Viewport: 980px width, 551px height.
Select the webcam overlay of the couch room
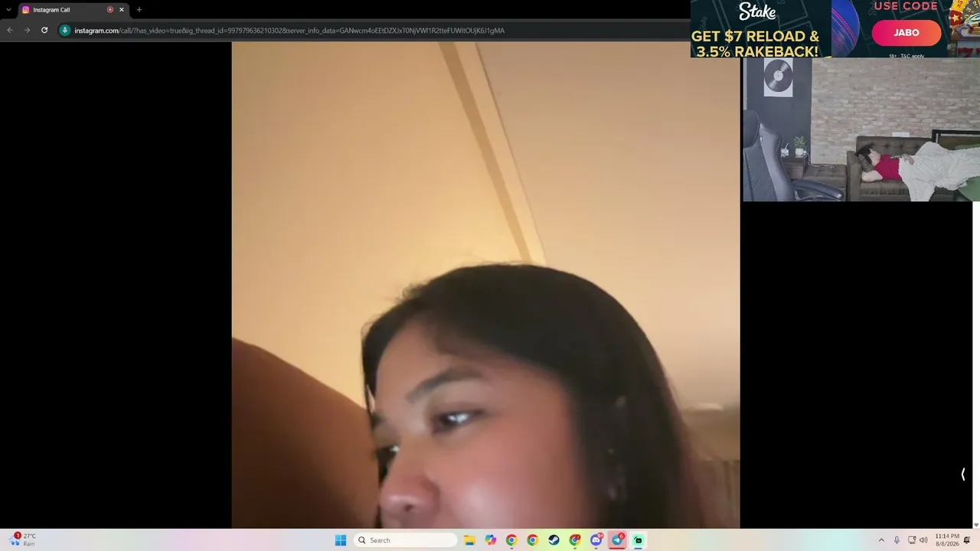tap(861, 129)
